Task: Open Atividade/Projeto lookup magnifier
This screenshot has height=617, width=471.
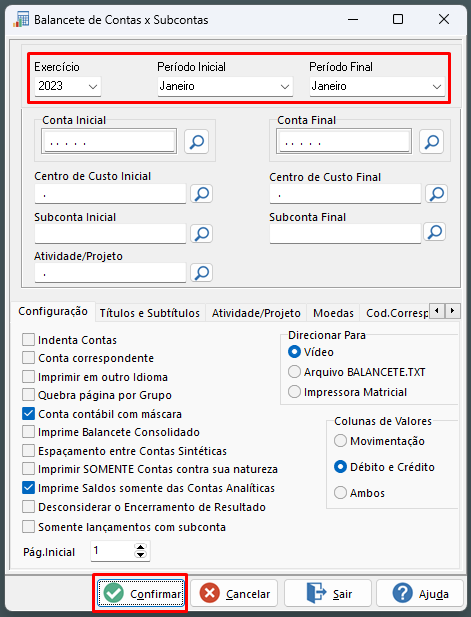Action: click(x=201, y=272)
